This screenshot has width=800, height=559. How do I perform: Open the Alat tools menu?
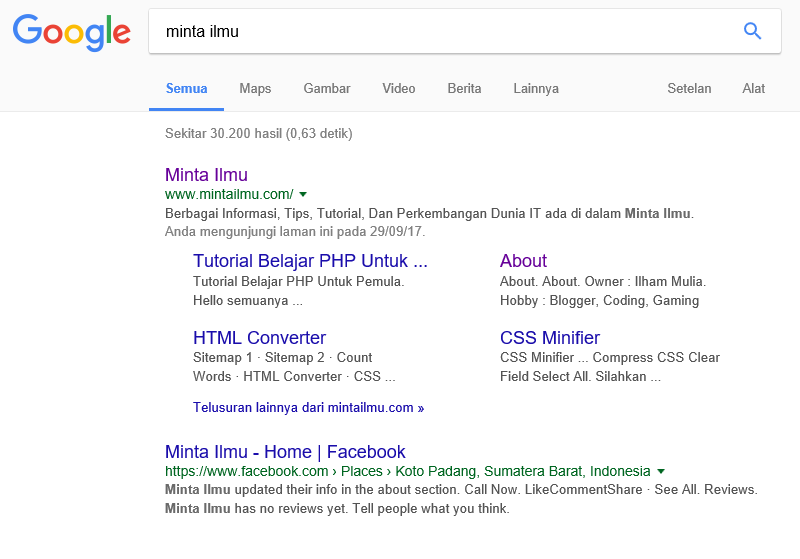[x=753, y=88]
